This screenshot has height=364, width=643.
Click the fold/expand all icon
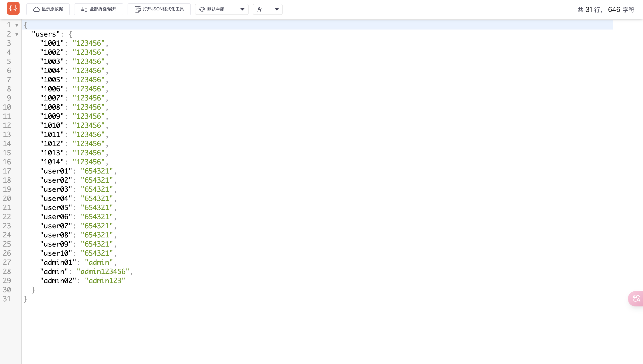coord(84,10)
